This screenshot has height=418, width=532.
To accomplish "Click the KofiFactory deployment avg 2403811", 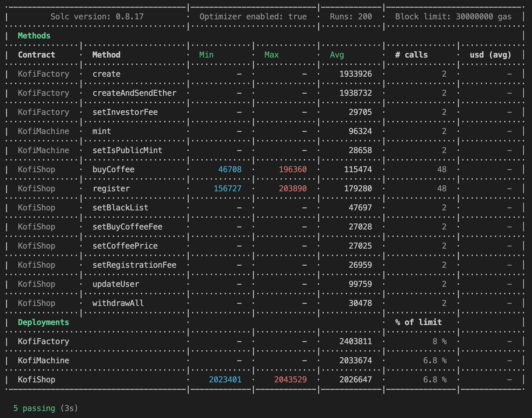I will (356, 341).
